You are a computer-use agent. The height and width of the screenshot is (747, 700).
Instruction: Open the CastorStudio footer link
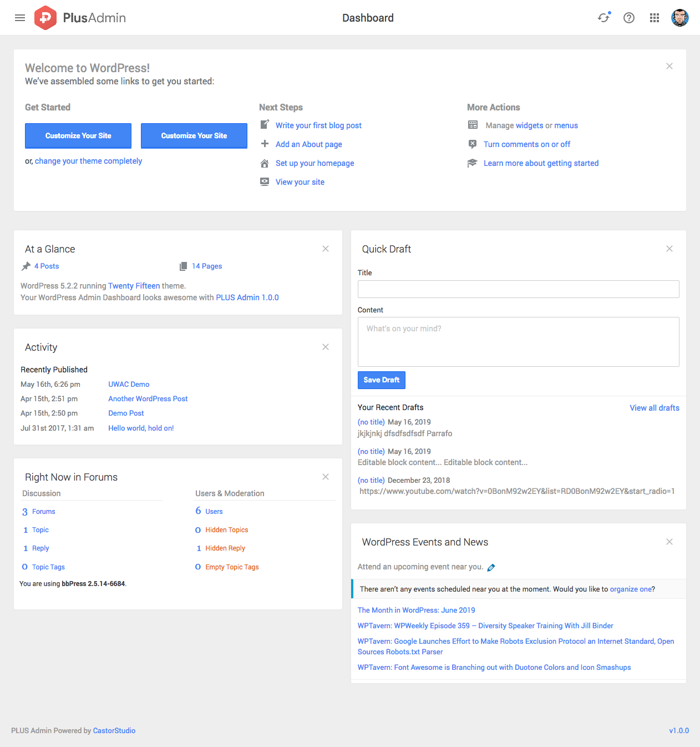tap(114, 730)
